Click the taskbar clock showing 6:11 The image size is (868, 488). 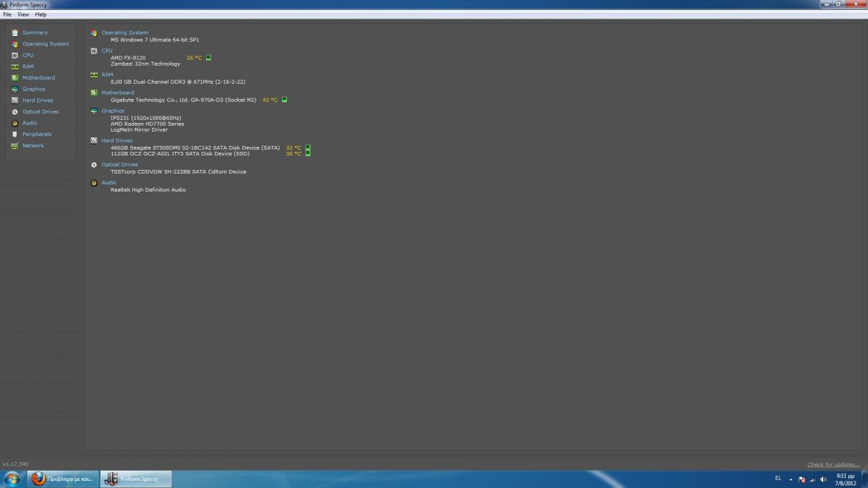(846, 479)
